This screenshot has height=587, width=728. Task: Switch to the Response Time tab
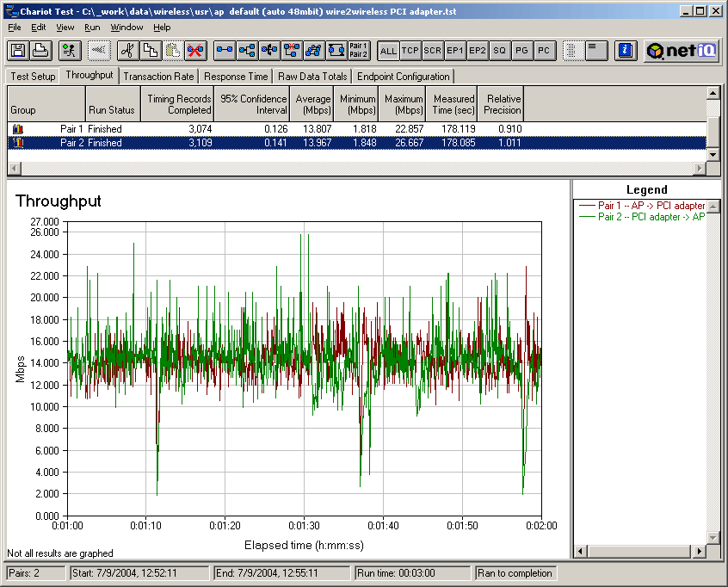[x=236, y=77]
